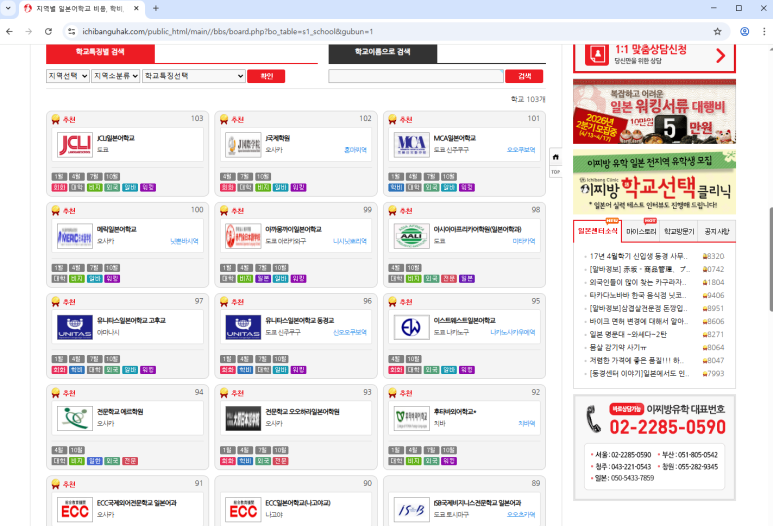The height and width of the screenshot is (526, 773).
Task: Click the JCLI school logo thumbnail
Action: click(75, 144)
